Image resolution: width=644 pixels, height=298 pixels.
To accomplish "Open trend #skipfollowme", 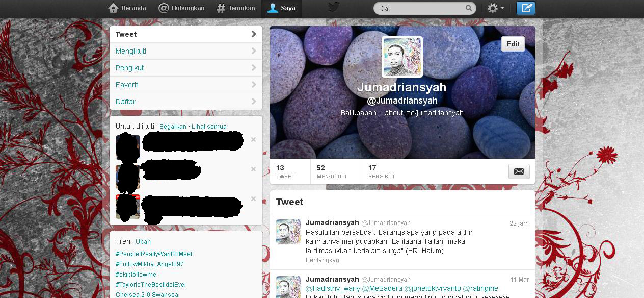I will (136, 275).
